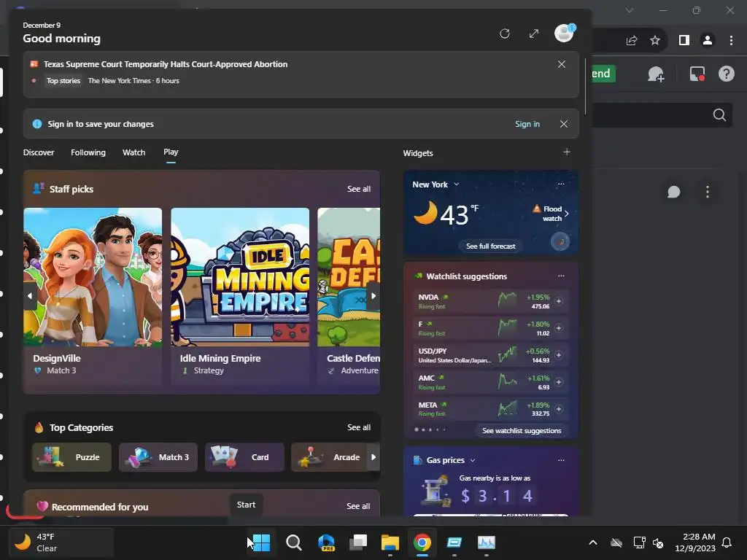Choose the Puzzle category

(71, 457)
